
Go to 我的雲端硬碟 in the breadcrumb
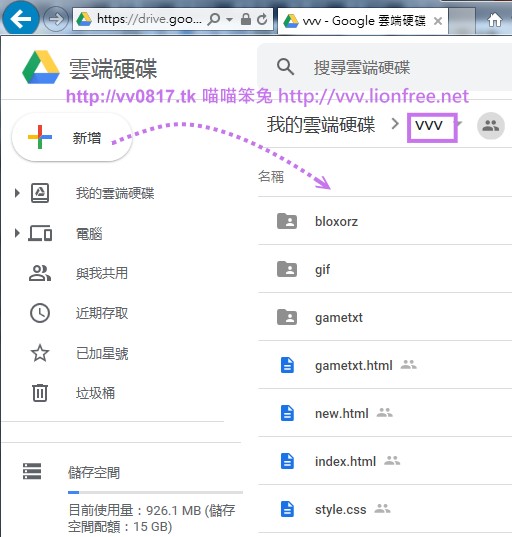[x=321, y=125]
